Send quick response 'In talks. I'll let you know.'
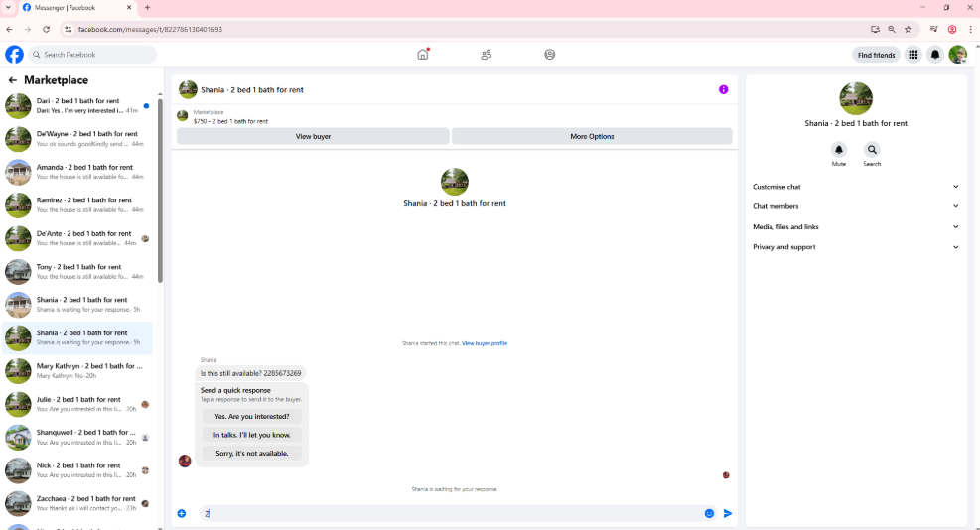 pos(252,435)
